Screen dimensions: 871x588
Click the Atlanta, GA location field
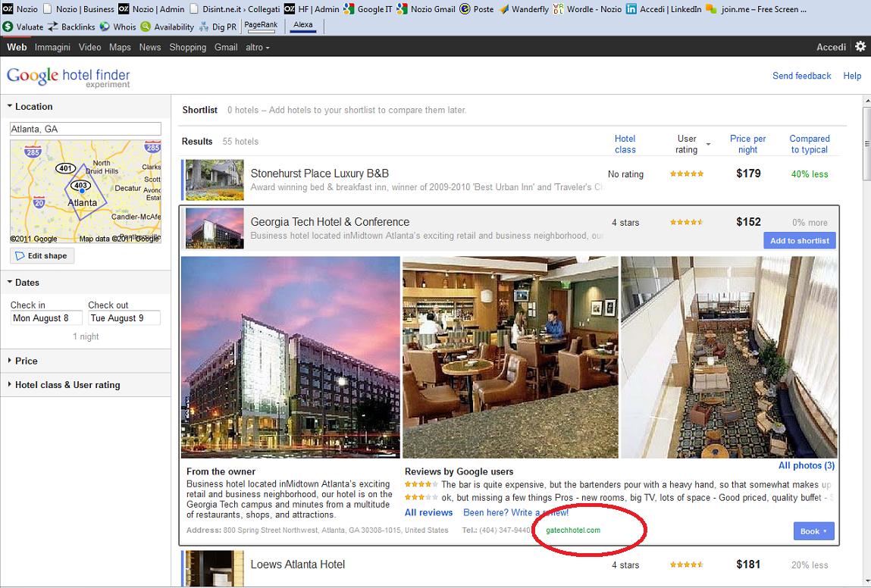pos(86,129)
